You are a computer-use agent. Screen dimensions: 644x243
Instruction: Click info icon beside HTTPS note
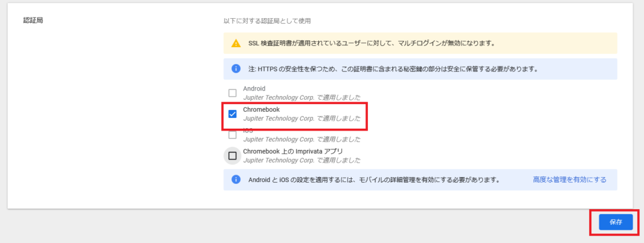pos(236,68)
